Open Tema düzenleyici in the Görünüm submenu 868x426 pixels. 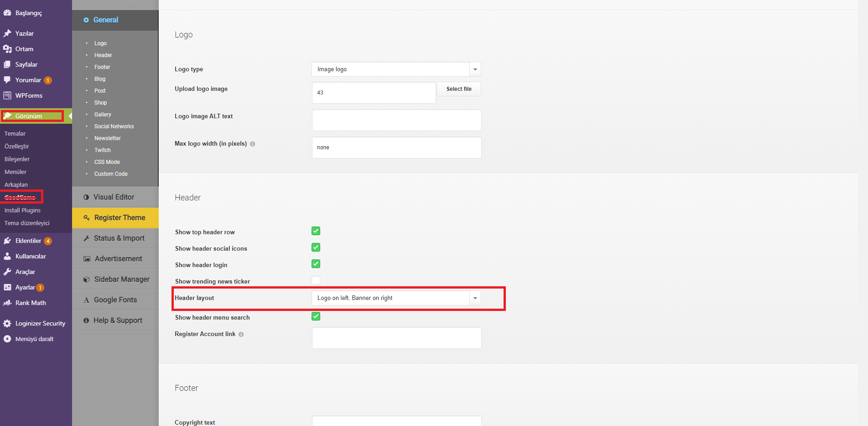27,223
